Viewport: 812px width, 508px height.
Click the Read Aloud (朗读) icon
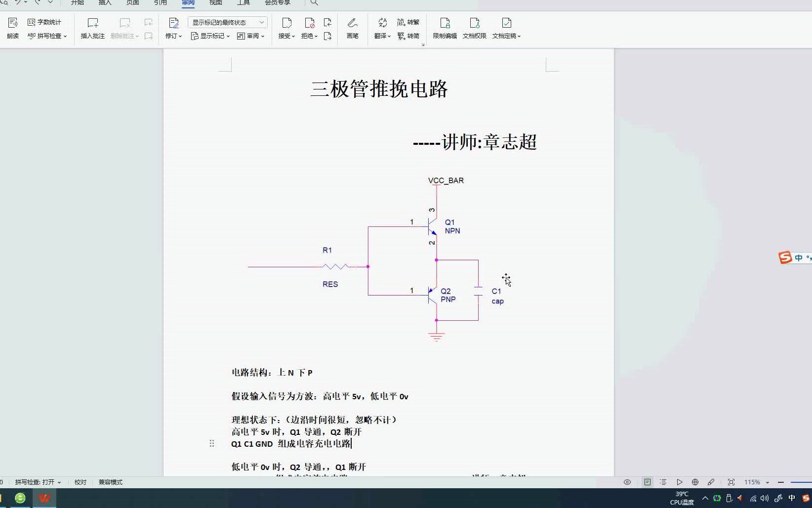point(13,23)
